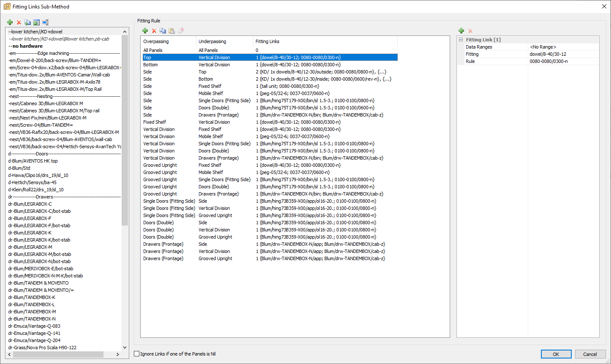Select '-nest/Cabineo 3D/Blum-LEGRABOX M/Top rail'

[x=64, y=111]
